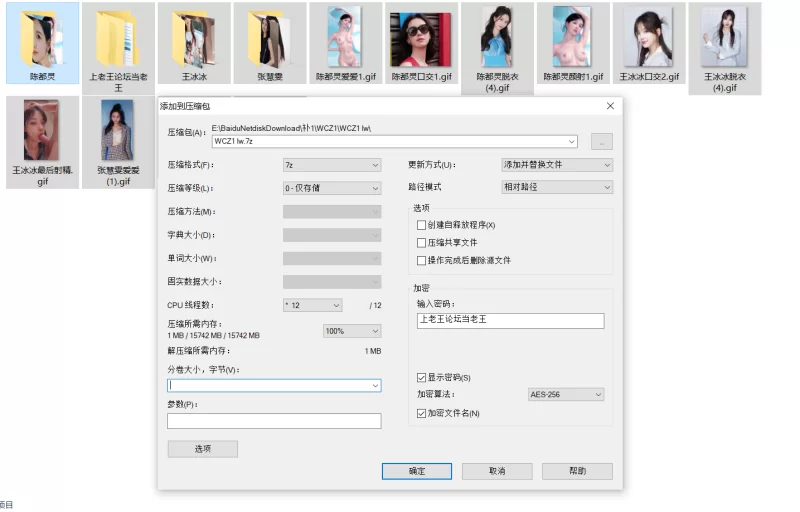Screen dimensions: 800x512
Task: Expand the 路径模式 dropdown
Action: [x=557, y=187]
